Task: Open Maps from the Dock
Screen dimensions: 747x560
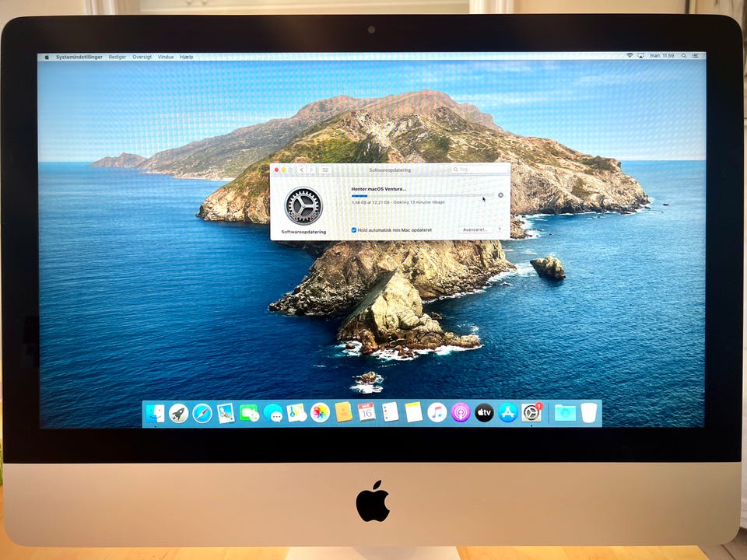Action: [296, 413]
